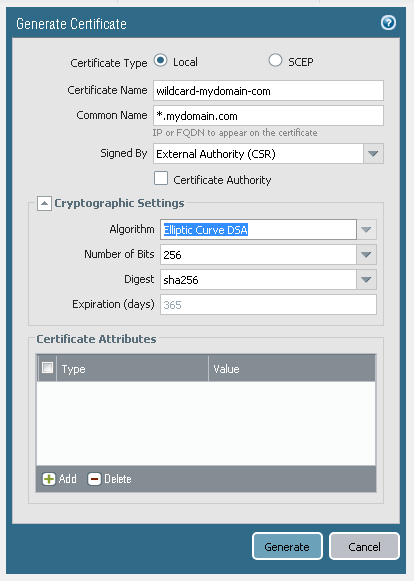Click into the Common Name field
This screenshot has width=414, height=581.
(x=268, y=116)
